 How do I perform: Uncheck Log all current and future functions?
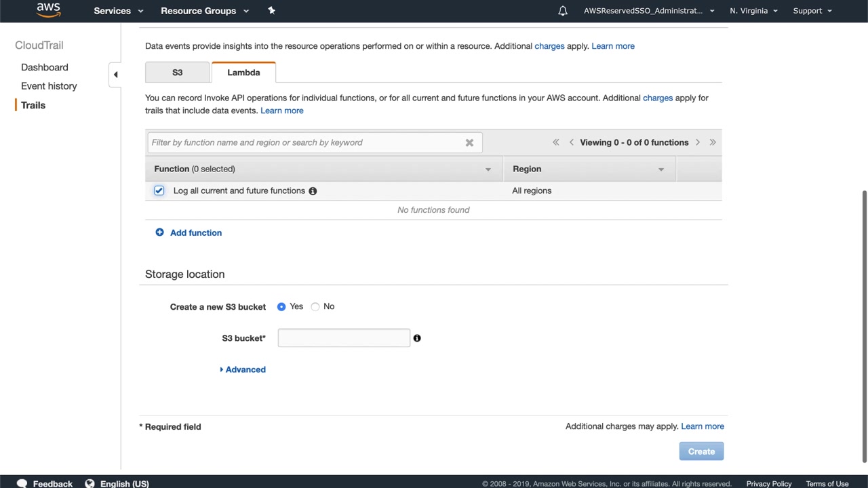pos(159,191)
